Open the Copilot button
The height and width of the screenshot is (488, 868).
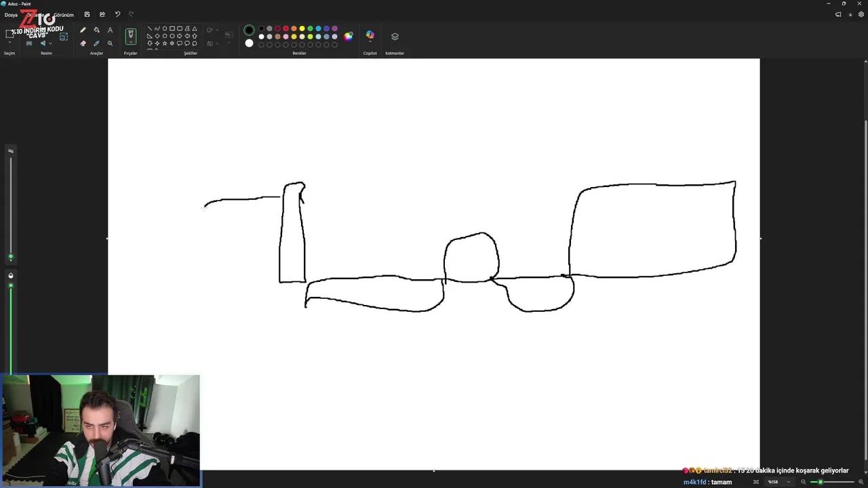pyautogui.click(x=370, y=36)
